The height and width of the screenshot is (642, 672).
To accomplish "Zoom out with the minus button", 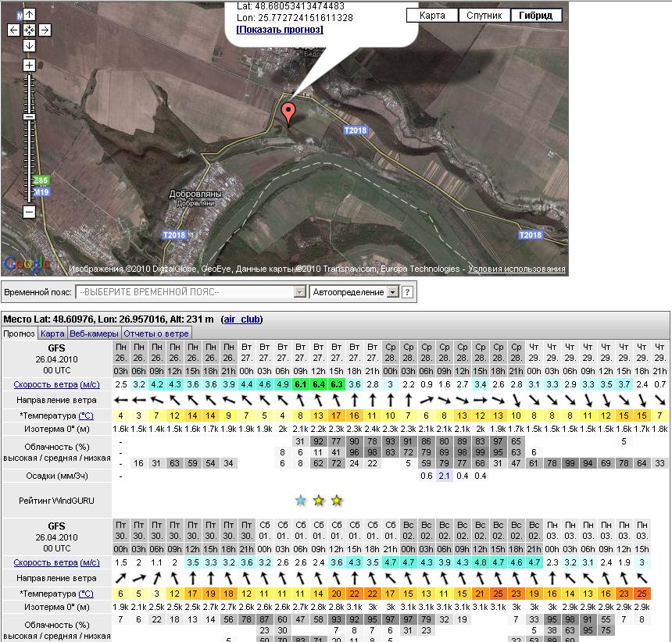I will 29,212.
